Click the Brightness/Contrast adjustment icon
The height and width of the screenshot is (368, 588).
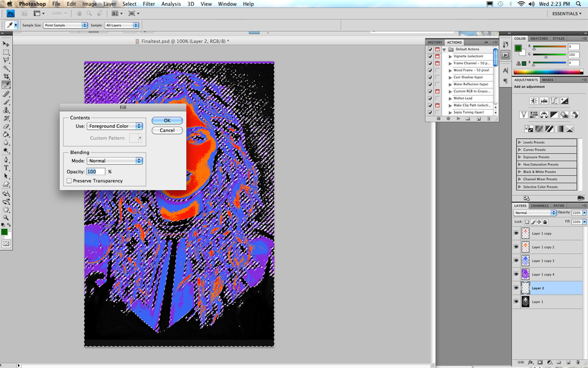tap(534, 101)
